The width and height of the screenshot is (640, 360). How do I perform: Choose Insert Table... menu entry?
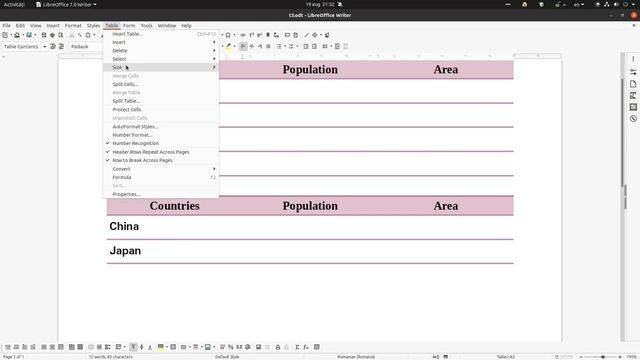tap(161, 34)
